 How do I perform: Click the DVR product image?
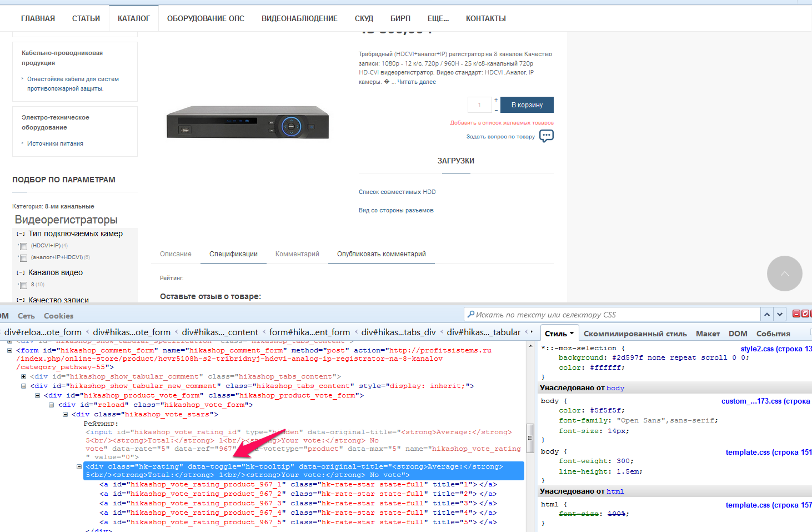tap(248, 122)
